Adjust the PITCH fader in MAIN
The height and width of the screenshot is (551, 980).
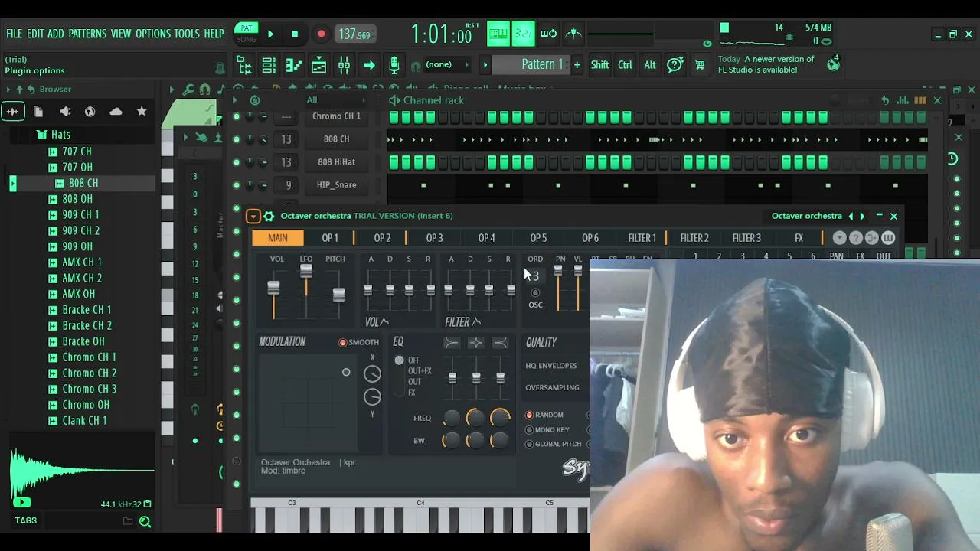tap(338, 295)
